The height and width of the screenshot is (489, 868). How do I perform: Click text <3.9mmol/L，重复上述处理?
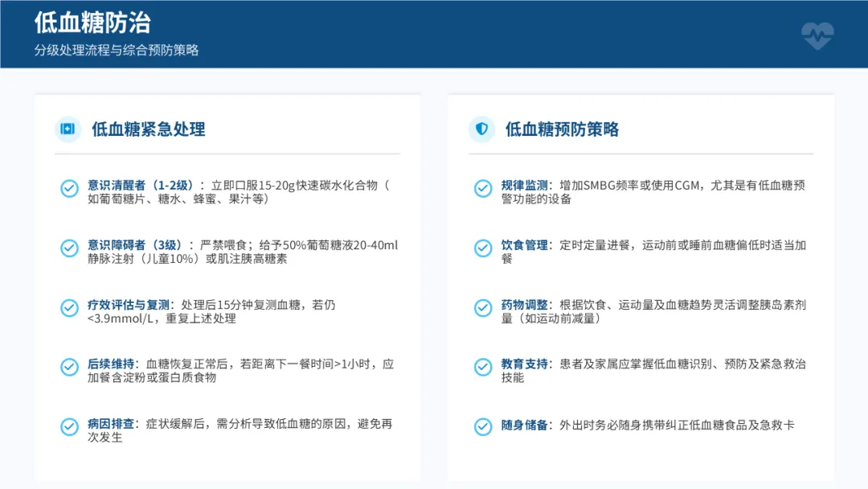click(162, 318)
